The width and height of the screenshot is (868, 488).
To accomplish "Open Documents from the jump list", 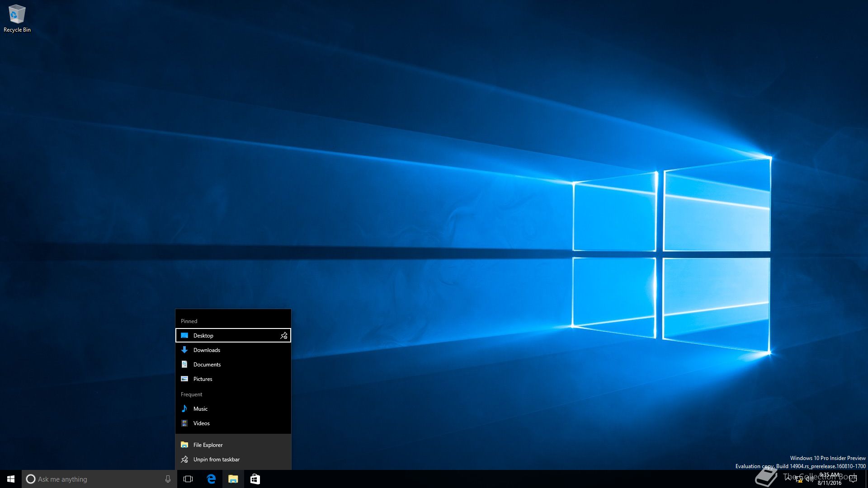I will pos(233,364).
